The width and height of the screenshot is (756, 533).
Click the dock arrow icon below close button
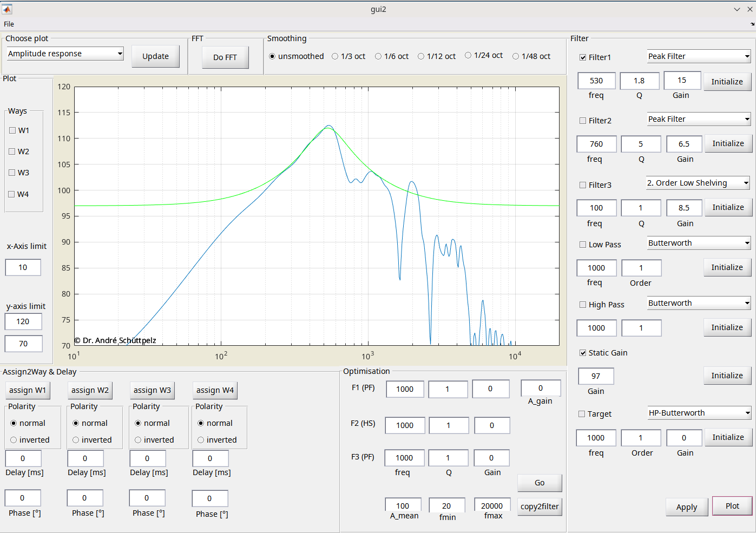point(752,24)
